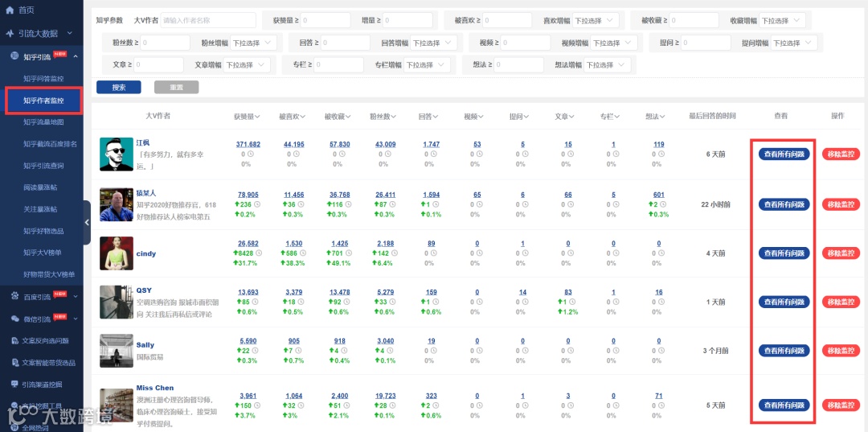This screenshot has height=432, width=868.
Task: Open the 收藏增幅 dropdown
Action: point(782,20)
